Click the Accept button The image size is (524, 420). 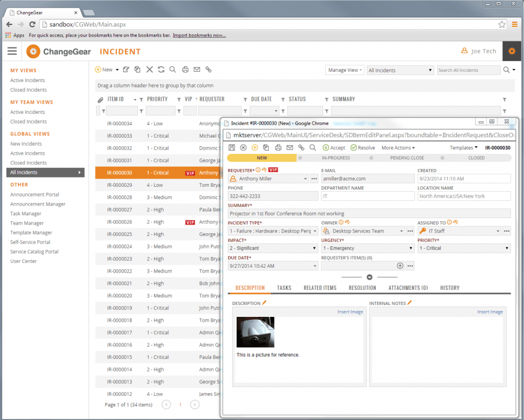(334, 147)
